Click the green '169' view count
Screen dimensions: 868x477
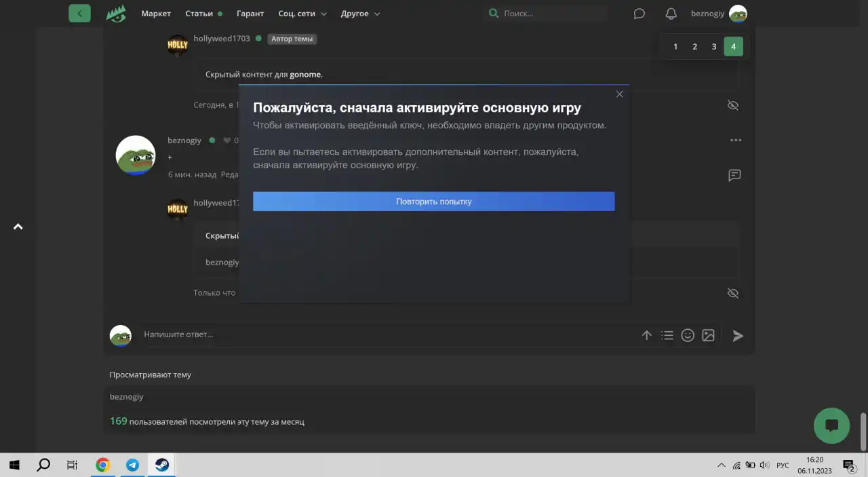[x=118, y=421]
